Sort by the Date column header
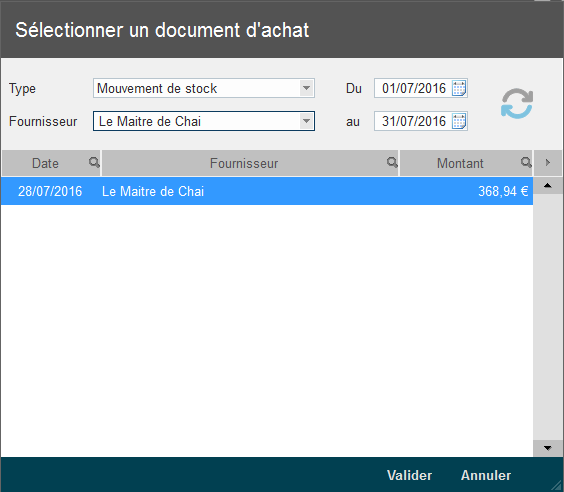564x492 pixels. click(45, 163)
